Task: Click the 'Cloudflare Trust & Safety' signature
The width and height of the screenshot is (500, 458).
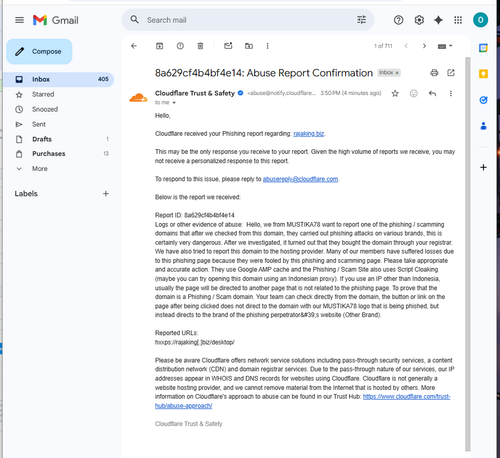Action: point(188,424)
